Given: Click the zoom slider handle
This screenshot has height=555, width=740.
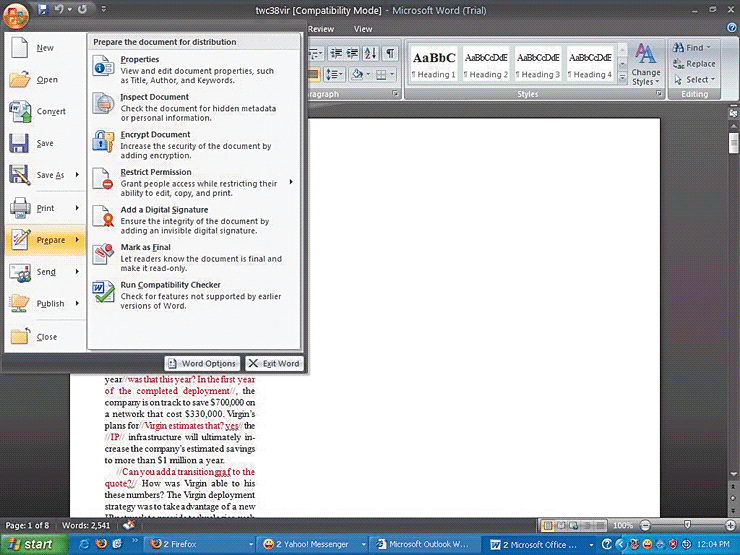Looking at the screenshot, I should pyautogui.click(x=687, y=525).
